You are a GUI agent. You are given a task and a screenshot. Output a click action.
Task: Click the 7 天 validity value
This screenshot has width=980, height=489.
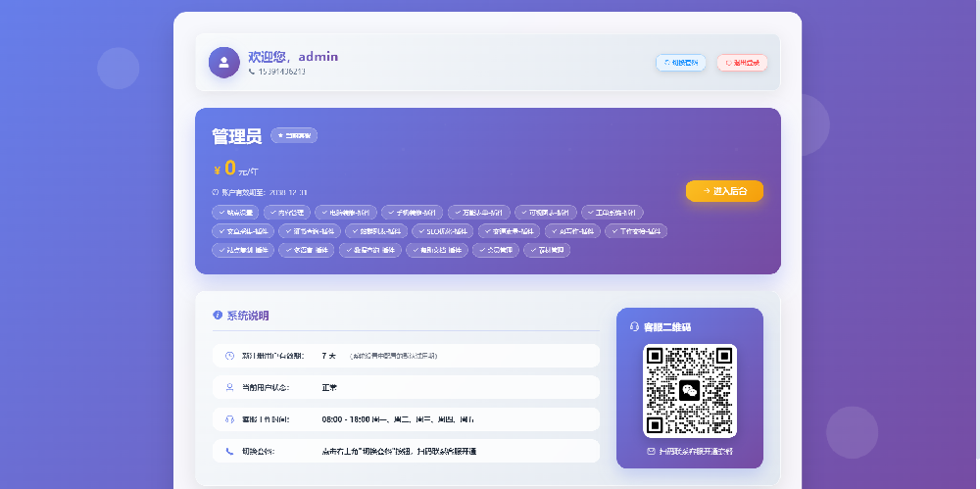point(328,356)
